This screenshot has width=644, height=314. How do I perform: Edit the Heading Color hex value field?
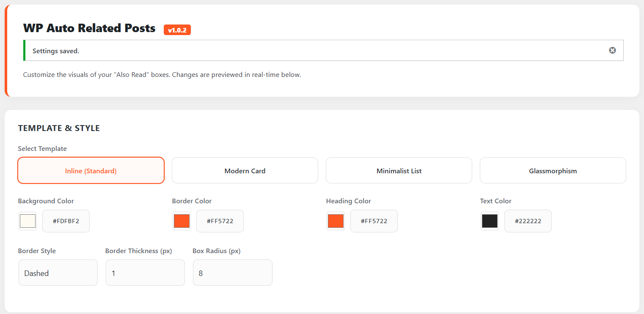coord(374,221)
